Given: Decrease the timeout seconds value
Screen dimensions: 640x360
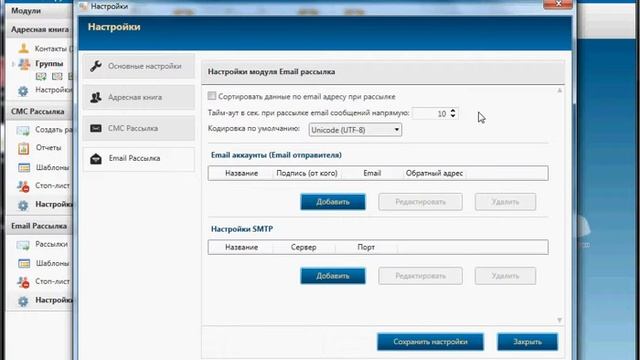Looking at the screenshot, I should tap(453, 116).
